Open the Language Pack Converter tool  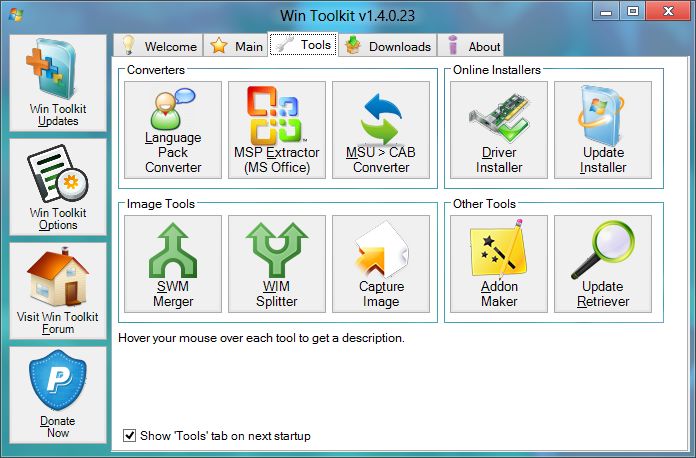click(173, 130)
